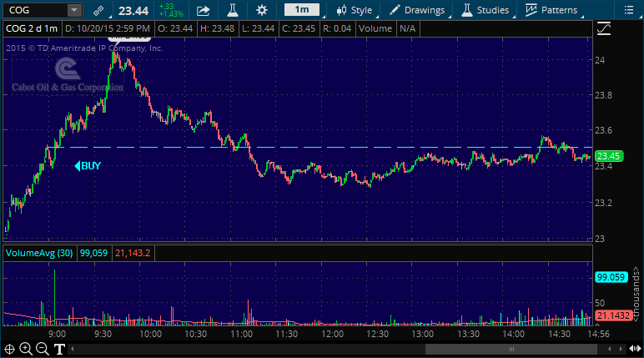
Task: Select the crosshair pan tool icon
Action: 9,350
